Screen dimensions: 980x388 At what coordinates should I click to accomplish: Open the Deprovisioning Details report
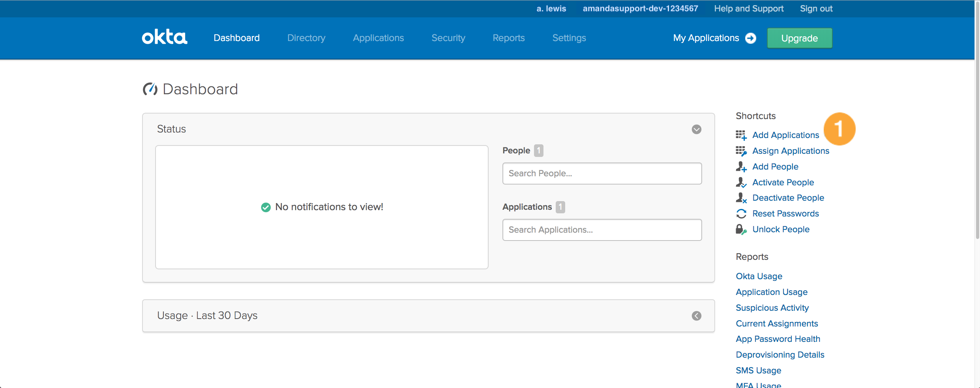tap(780, 355)
